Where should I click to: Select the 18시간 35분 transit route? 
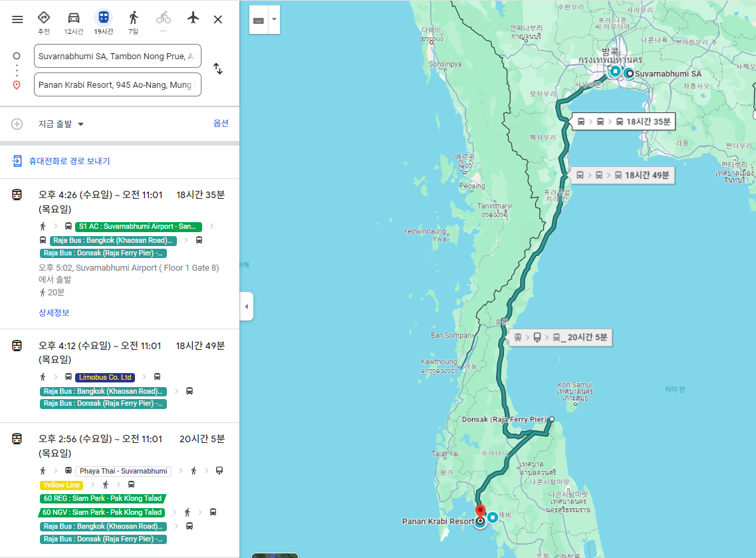pos(120,253)
